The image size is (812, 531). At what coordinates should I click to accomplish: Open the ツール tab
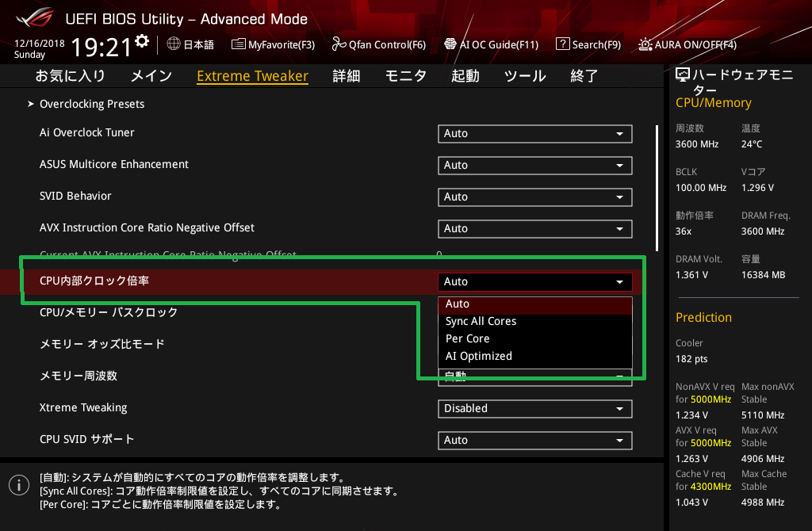(x=525, y=76)
